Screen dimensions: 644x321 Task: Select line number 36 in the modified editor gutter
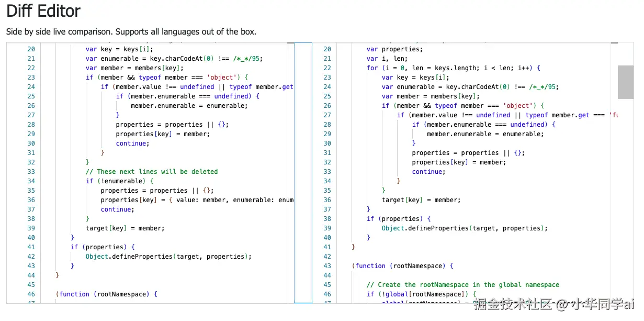327,200
